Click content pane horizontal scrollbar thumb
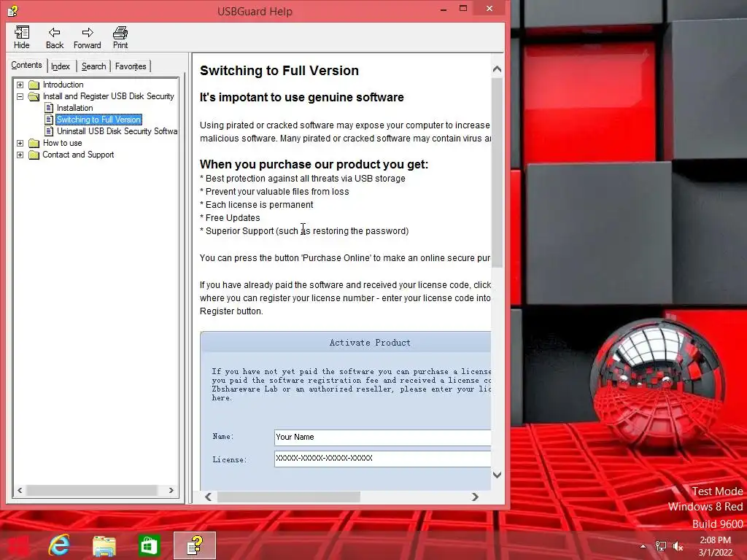Screen dimensions: 747x560 click(x=289, y=497)
